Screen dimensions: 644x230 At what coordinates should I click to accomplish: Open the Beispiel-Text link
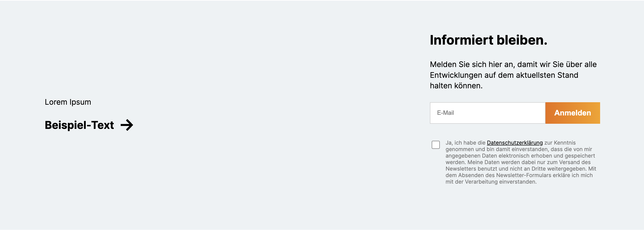click(79, 125)
